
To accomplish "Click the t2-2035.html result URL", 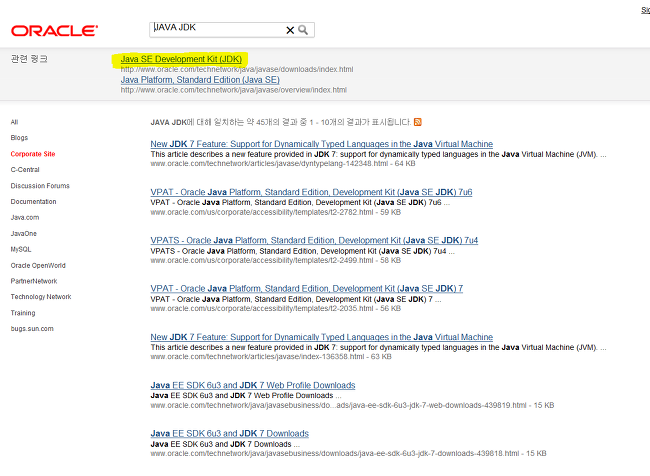I will tap(262, 308).
